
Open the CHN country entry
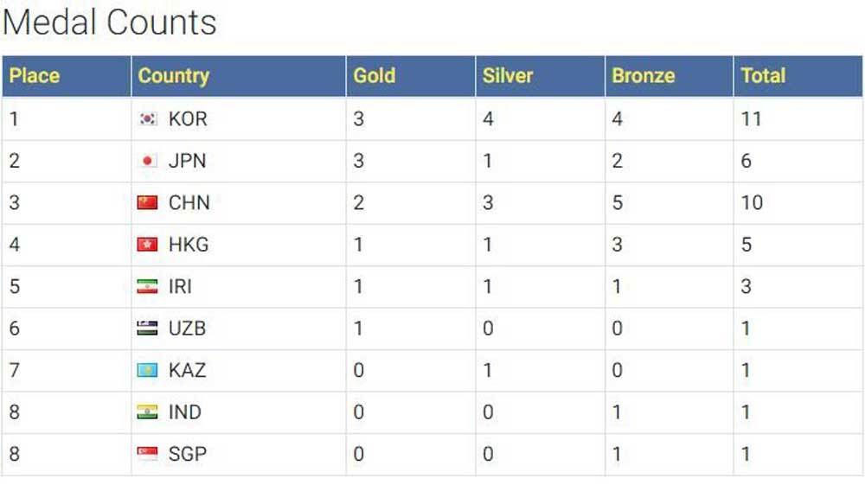click(189, 203)
